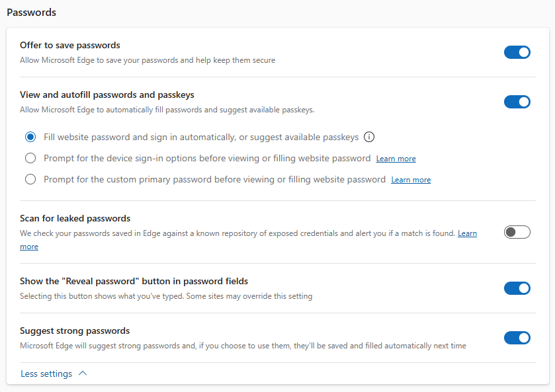The image size is (555, 392).
Task: Disable the "Reveal password" button setting
Action: click(517, 288)
